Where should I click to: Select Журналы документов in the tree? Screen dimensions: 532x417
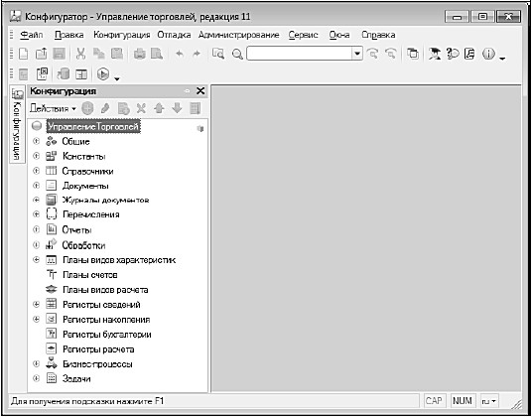pyautogui.click(x=105, y=200)
